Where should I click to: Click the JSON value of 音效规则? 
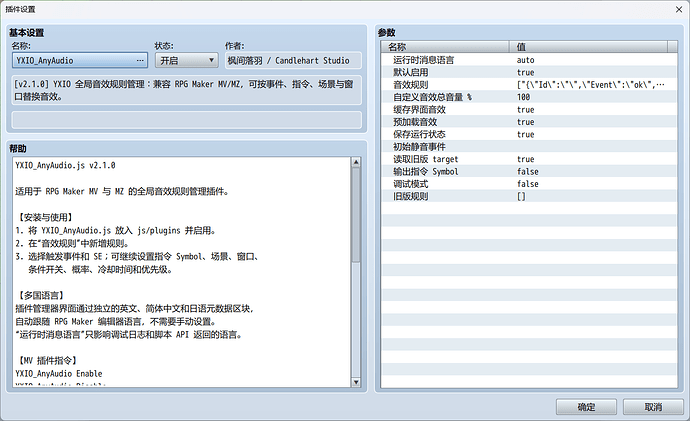tap(591, 84)
